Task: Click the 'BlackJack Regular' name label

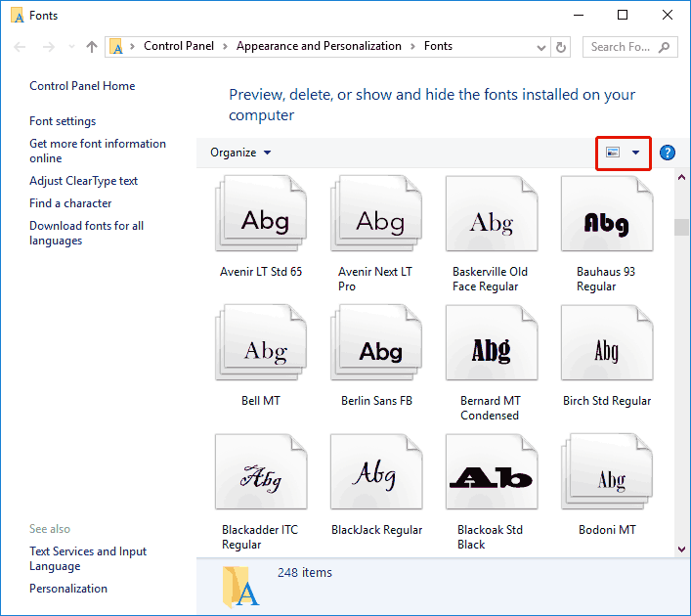Action: tap(376, 530)
